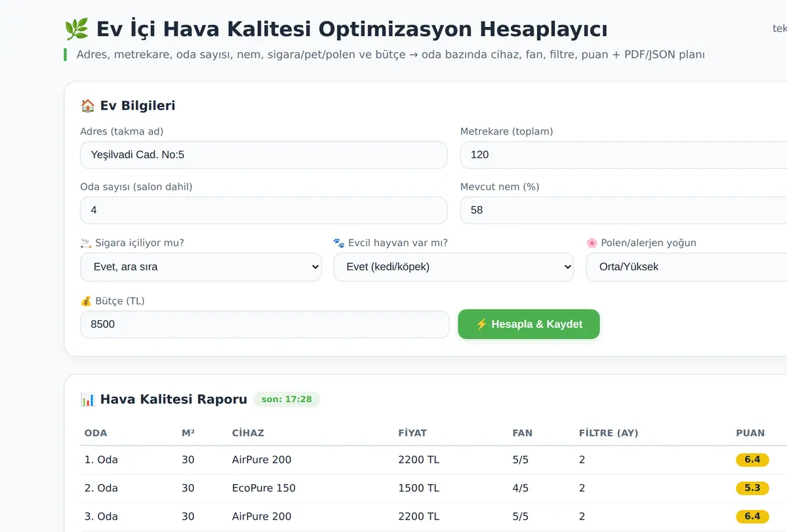The image size is (787, 532).
Task: Click the 2200 TL price in 1. Oda row
Action: pyautogui.click(x=418, y=460)
